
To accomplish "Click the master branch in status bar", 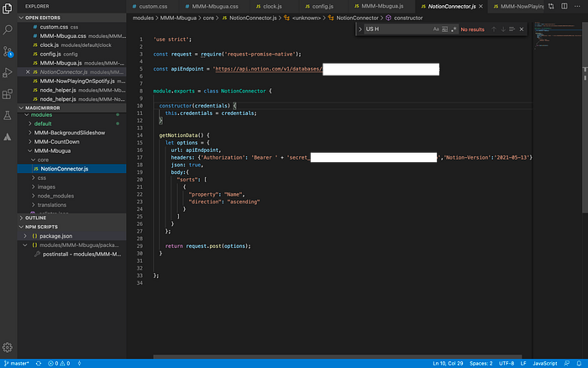I will pos(16,363).
